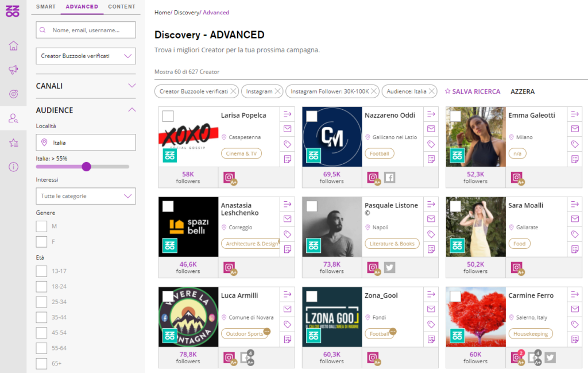Check the 25-34 age checkbox
This screenshot has height=373, width=588.
[x=41, y=302]
